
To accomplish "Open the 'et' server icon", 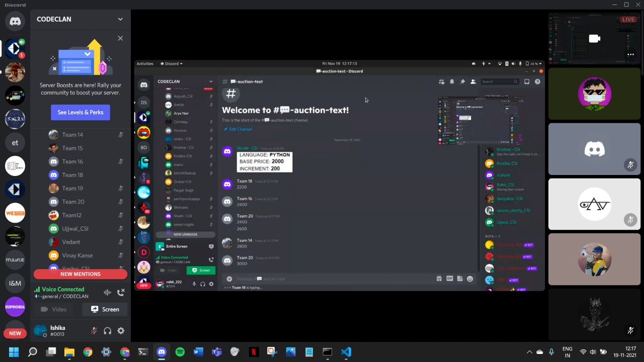I will [x=15, y=143].
